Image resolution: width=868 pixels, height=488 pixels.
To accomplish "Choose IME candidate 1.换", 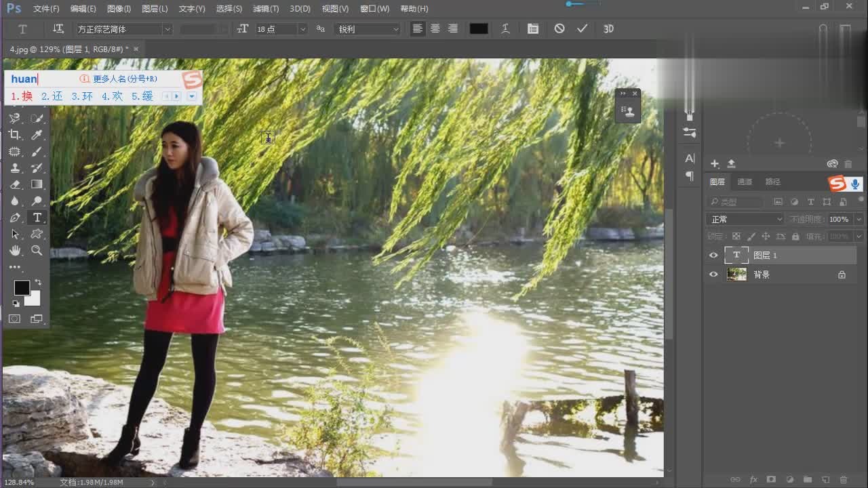I will 22,96.
